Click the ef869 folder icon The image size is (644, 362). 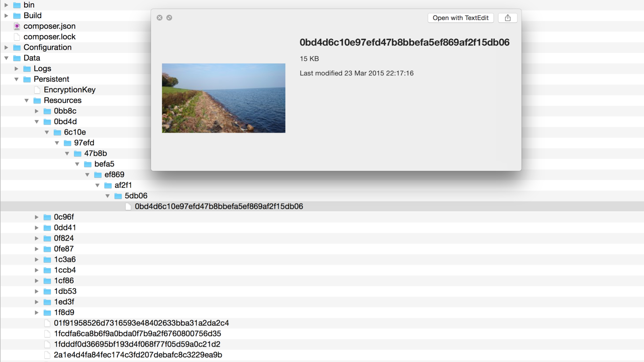tap(98, 175)
